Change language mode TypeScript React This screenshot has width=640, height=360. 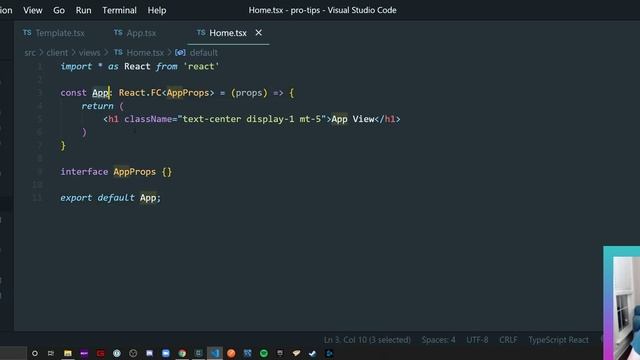point(558,340)
